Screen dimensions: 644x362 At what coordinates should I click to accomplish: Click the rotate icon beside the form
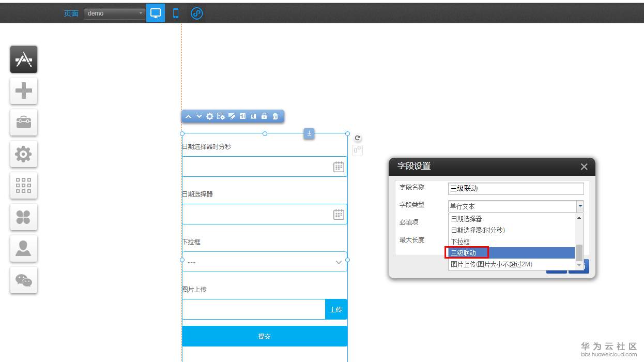[357, 138]
